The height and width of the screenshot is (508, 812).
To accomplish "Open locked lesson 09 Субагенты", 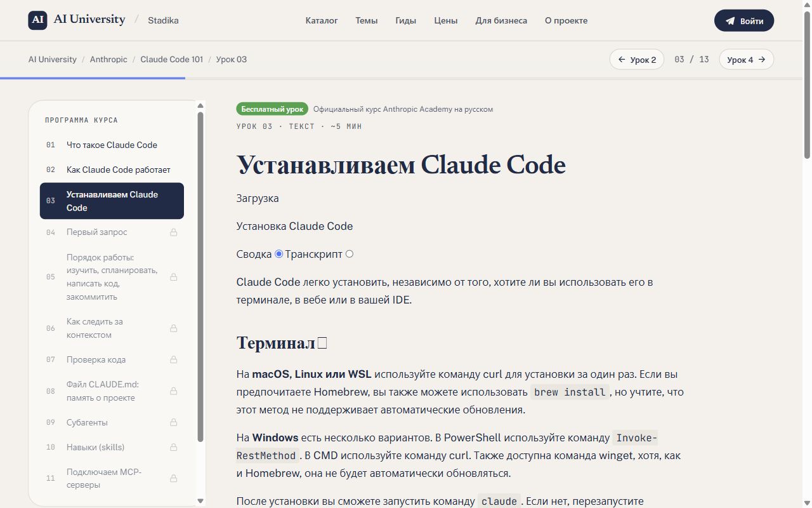I will pyautogui.click(x=112, y=422).
